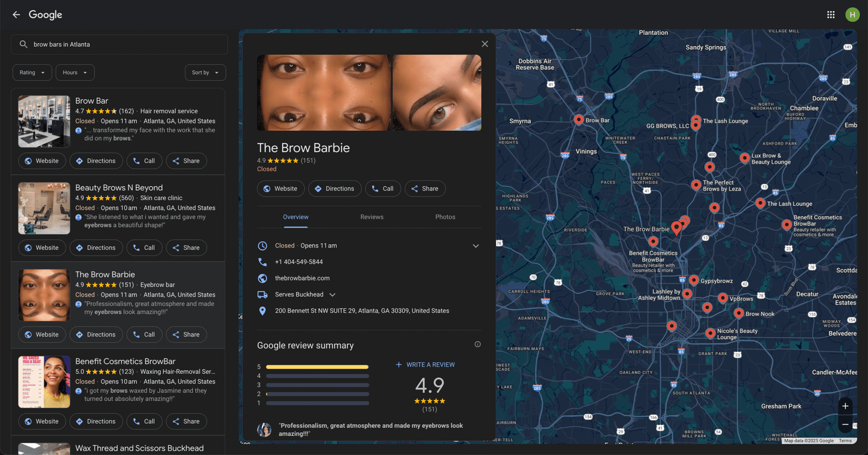Get Directions to Brow Bar listing

pyautogui.click(x=96, y=161)
